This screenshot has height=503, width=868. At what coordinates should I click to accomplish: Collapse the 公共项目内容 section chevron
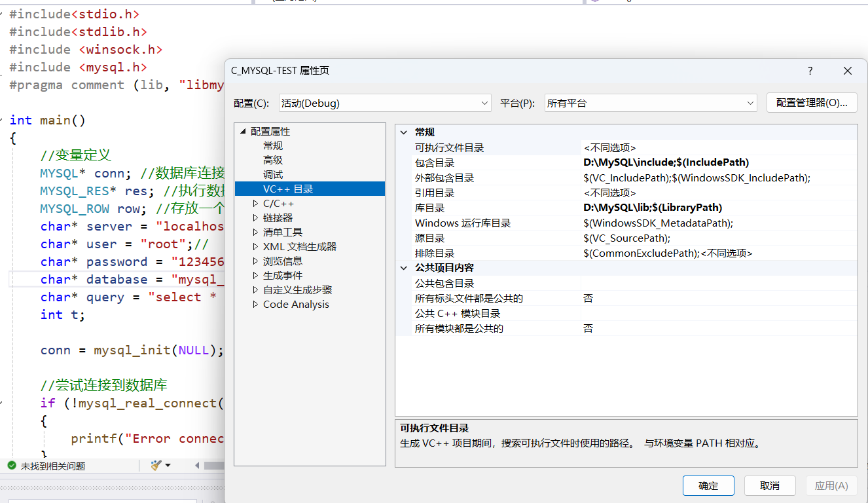coord(404,267)
